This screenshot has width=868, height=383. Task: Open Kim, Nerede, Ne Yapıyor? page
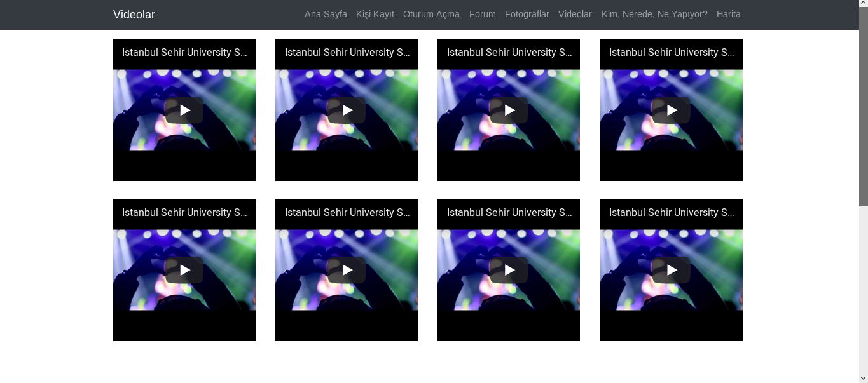coord(654,14)
